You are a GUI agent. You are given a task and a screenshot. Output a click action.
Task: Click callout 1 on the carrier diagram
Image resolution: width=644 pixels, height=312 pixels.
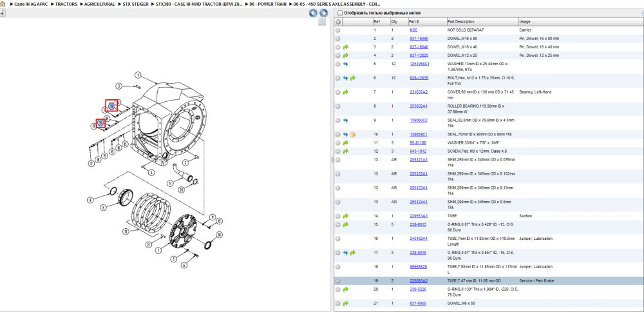point(138,75)
